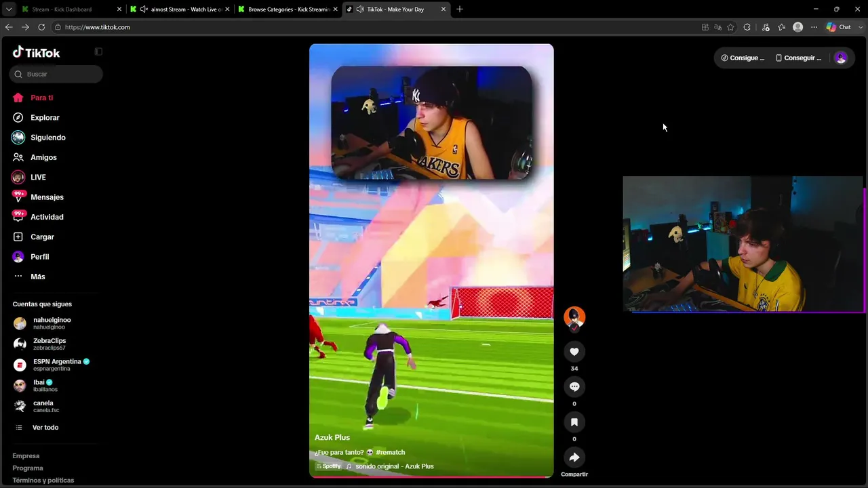Open sonido original - Azuk Plus sound

point(395,466)
